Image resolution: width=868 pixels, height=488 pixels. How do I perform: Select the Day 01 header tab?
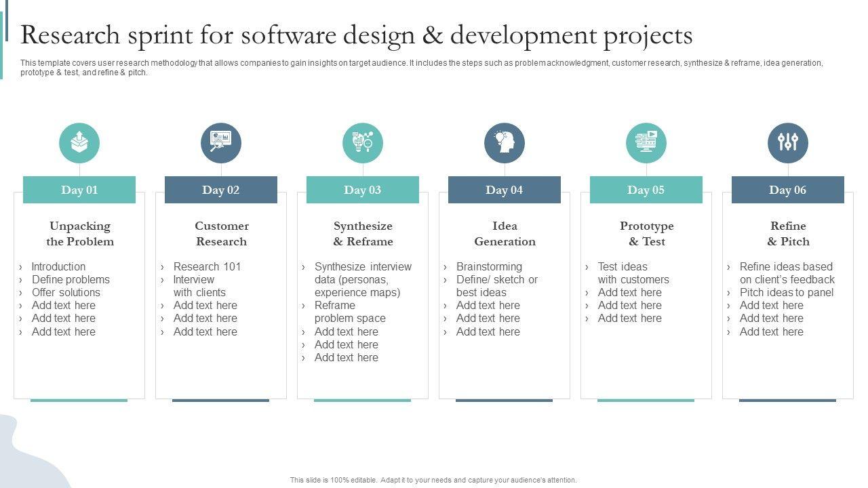click(x=79, y=190)
